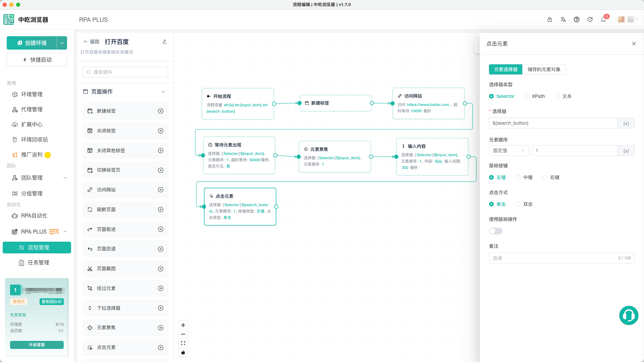Select the XPath selector type
The width and height of the screenshot is (644, 362).
point(535,96)
